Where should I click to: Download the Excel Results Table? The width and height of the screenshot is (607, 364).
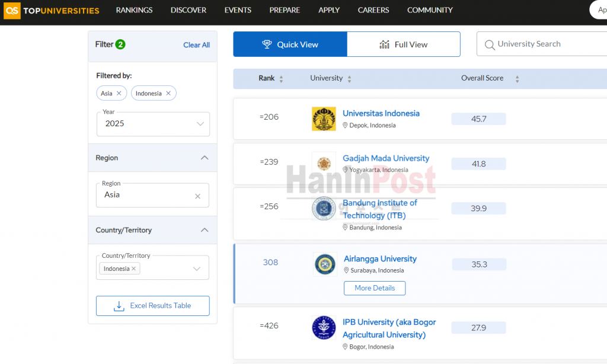pyautogui.click(x=152, y=306)
